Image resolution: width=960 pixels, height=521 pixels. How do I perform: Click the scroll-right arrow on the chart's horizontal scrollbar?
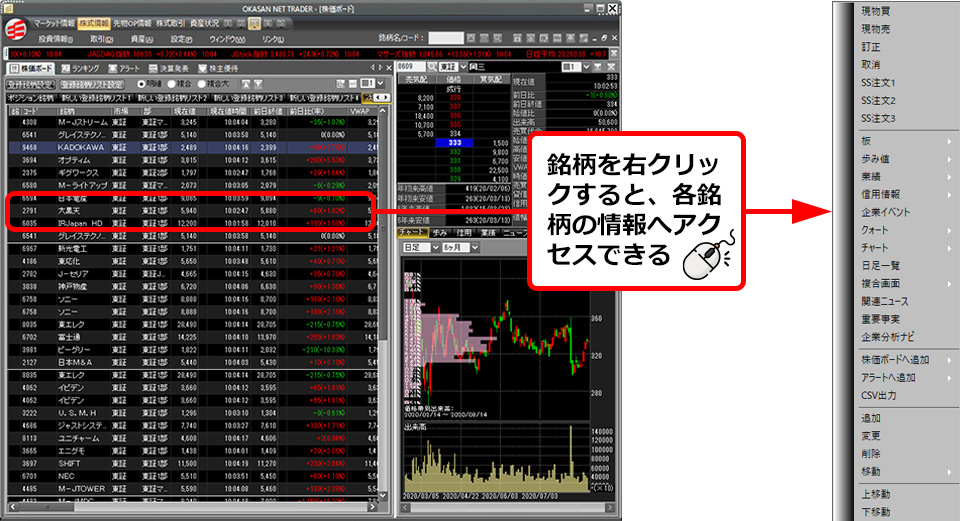(x=609, y=508)
